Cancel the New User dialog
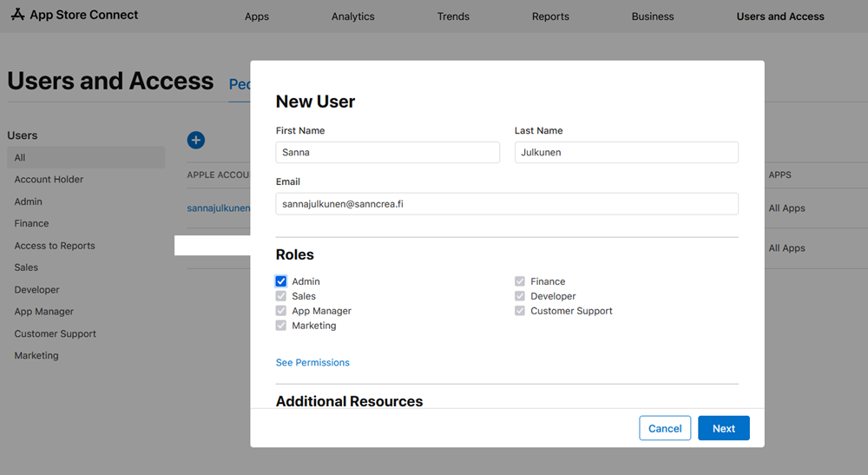 point(665,428)
